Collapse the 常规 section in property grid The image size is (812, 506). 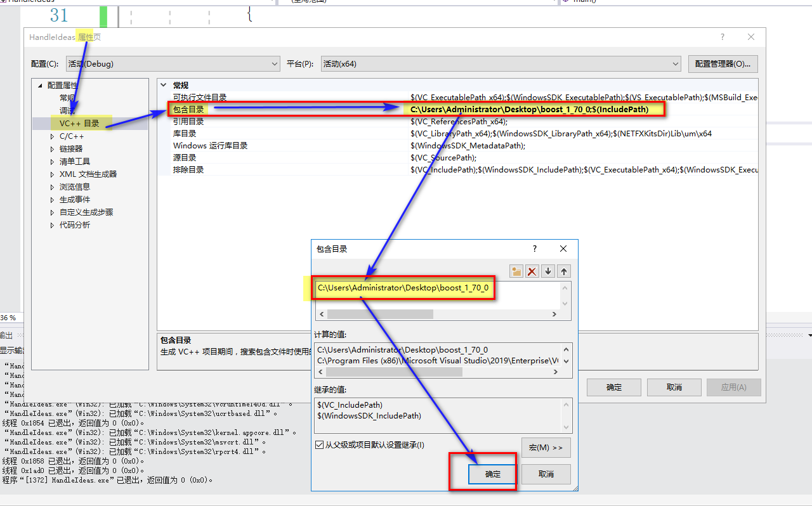tap(164, 86)
